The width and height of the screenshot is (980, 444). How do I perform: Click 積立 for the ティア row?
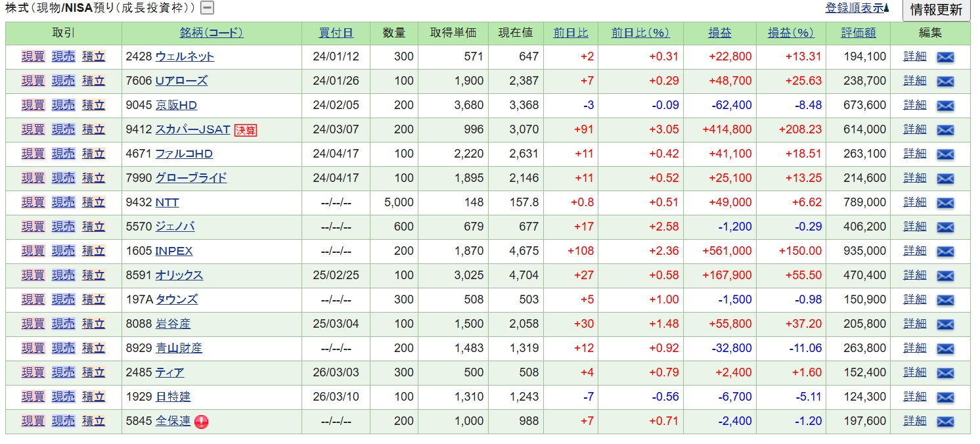tap(93, 372)
